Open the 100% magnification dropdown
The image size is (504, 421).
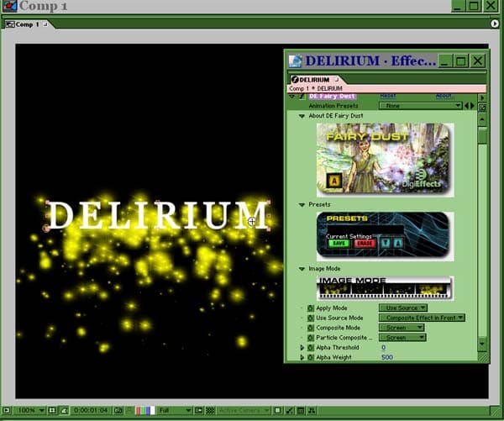[30, 410]
